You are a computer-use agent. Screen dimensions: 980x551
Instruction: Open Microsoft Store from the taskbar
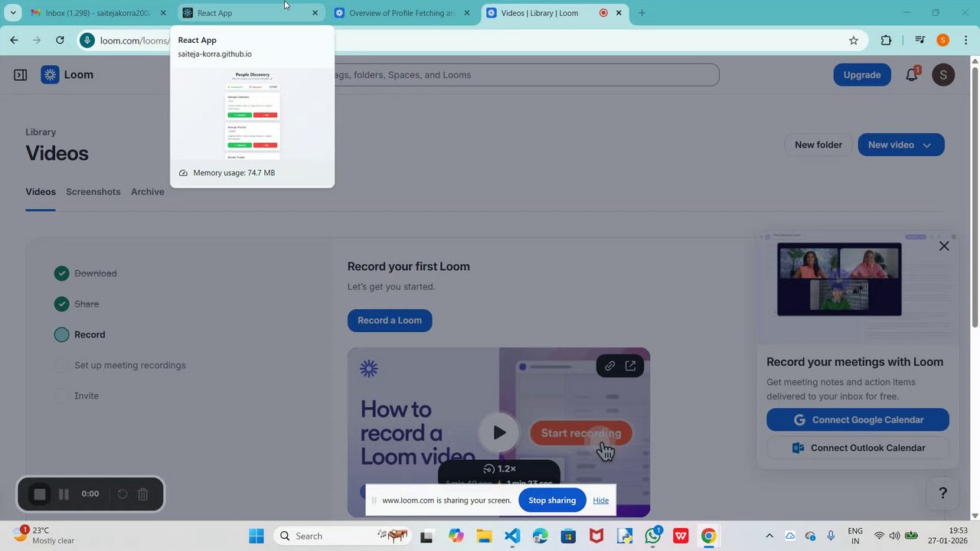point(568,536)
